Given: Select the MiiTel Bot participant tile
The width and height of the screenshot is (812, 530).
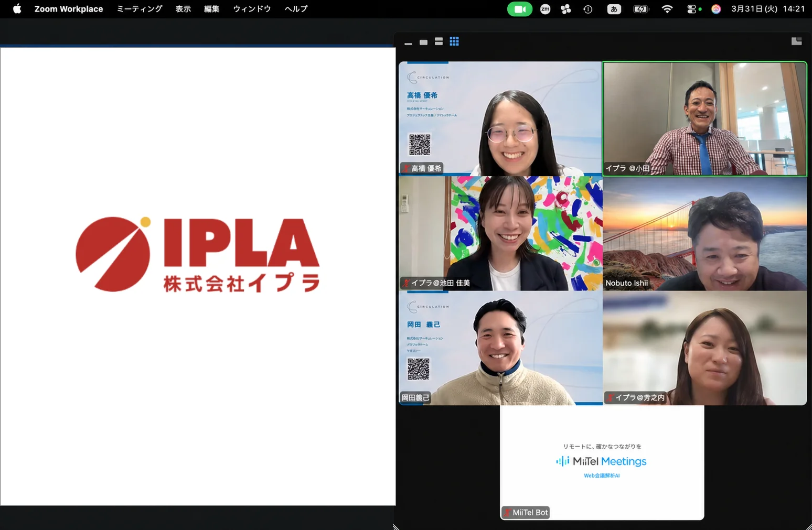Looking at the screenshot, I should (x=602, y=462).
